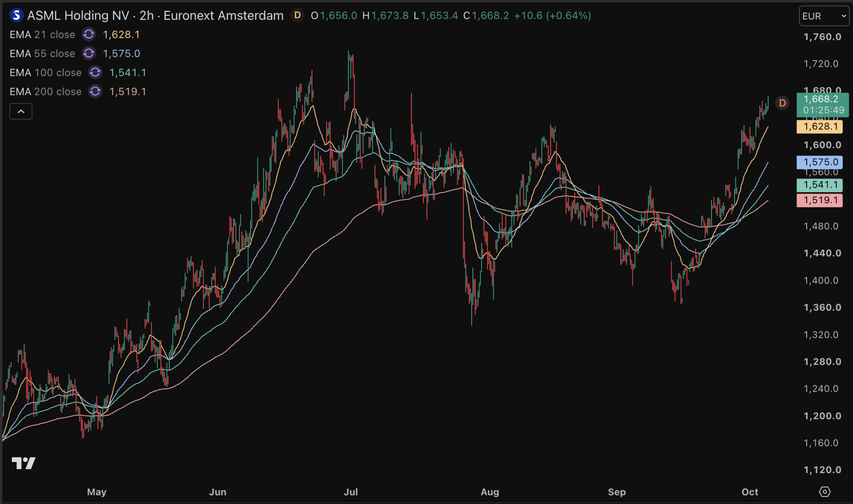Viewport: 853px width, 504px height.
Task: Click the refresh icon next to EMA 55
Action: [x=89, y=53]
